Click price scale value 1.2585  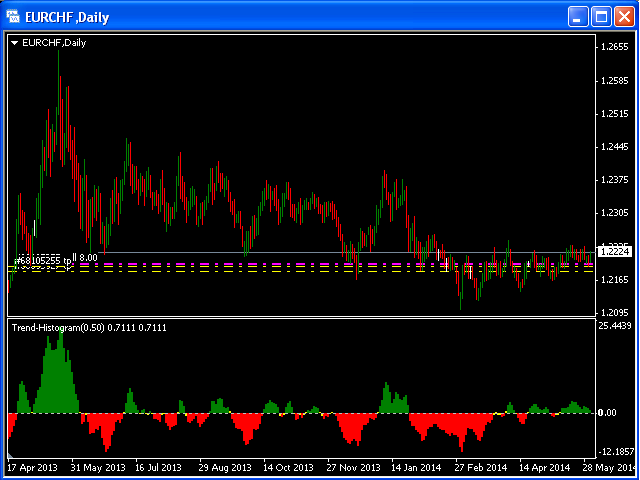tap(615, 81)
